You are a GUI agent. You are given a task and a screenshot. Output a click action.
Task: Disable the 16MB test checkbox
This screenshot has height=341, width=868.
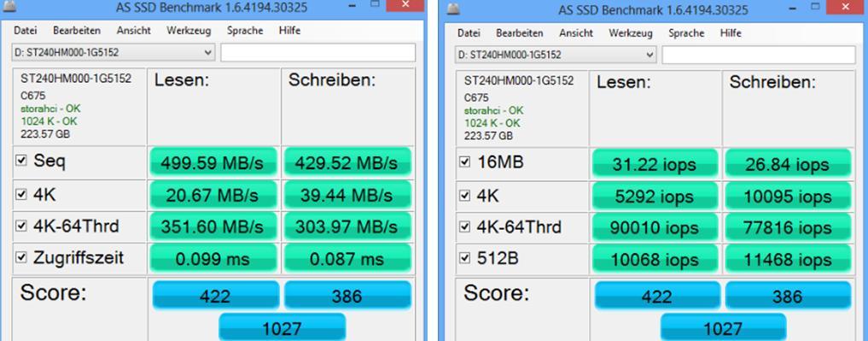(x=464, y=162)
